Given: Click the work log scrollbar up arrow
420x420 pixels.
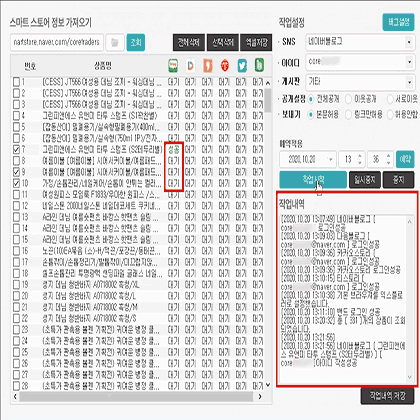Looking at the screenshot, I should pos(410,221).
